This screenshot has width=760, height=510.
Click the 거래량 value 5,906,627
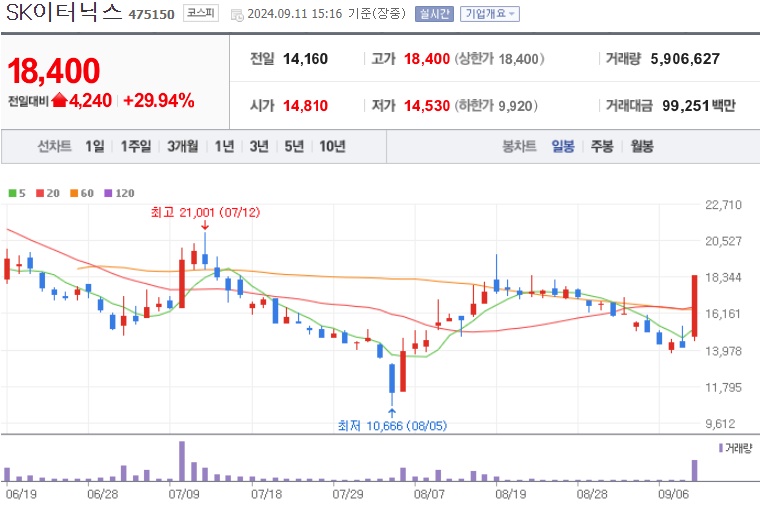(x=685, y=59)
